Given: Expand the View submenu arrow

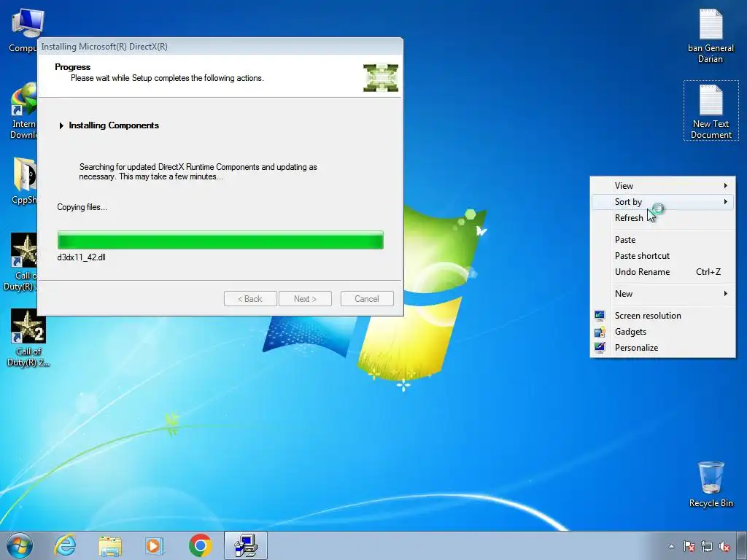Looking at the screenshot, I should [726, 186].
